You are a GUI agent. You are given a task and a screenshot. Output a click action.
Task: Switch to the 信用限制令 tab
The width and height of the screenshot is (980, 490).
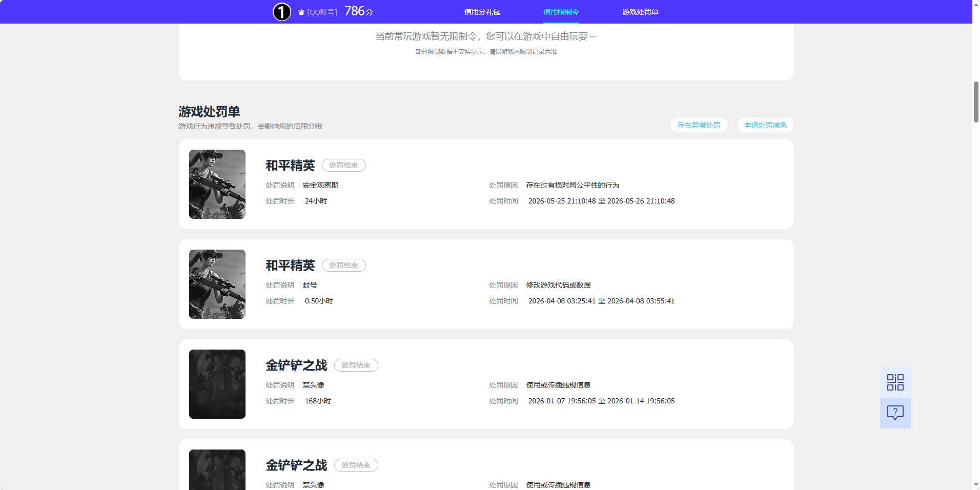coord(561,12)
